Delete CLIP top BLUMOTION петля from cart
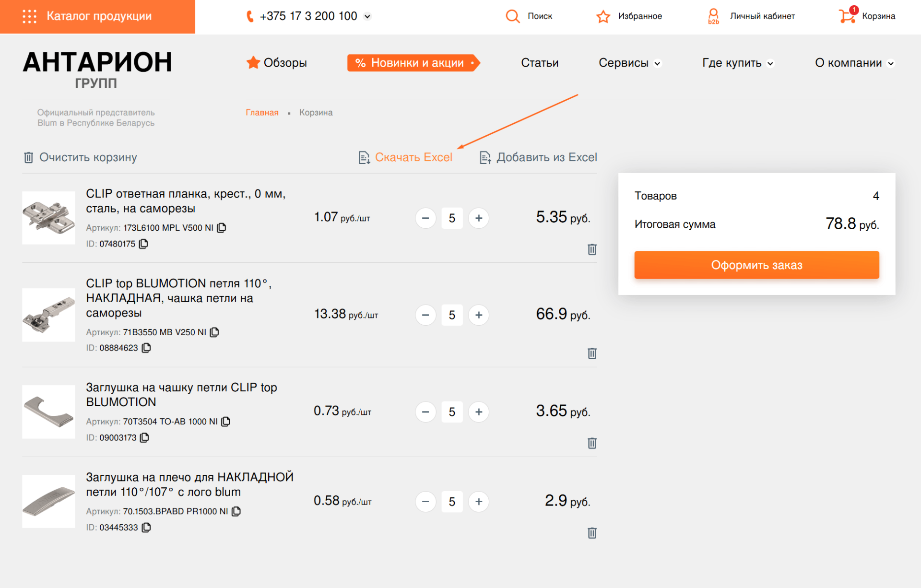Screen dimensions: 921x588 coord(592,353)
